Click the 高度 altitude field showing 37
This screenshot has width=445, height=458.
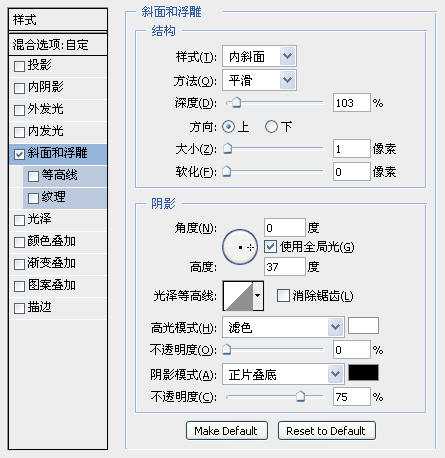(285, 267)
